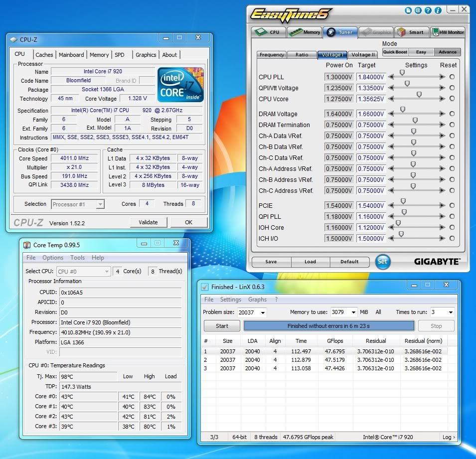Reset the ICH I/O radio button

tap(452, 238)
